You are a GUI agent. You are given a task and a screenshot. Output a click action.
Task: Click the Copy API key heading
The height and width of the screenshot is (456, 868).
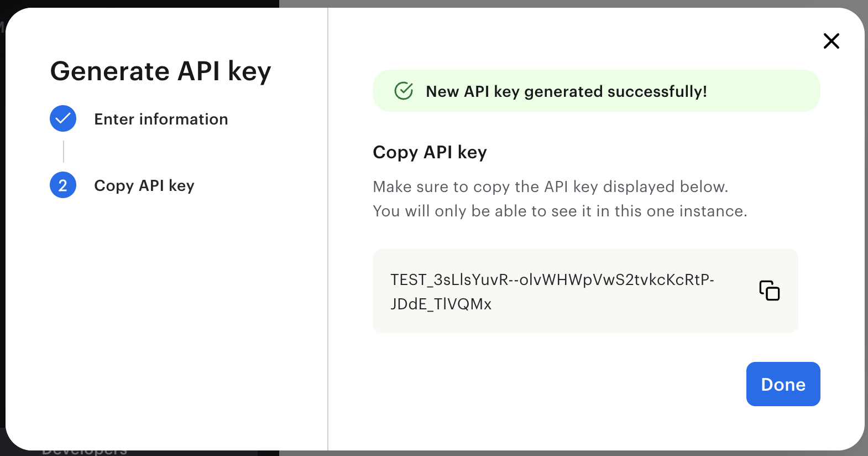click(x=430, y=152)
